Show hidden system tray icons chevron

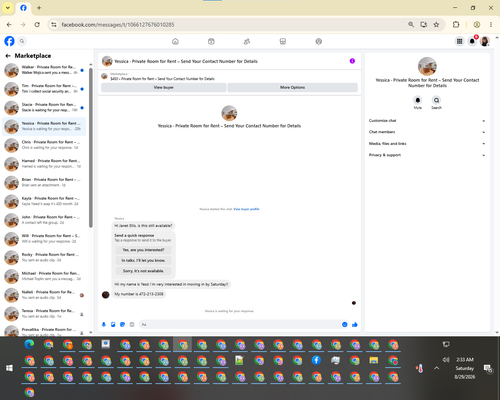pos(437,368)
